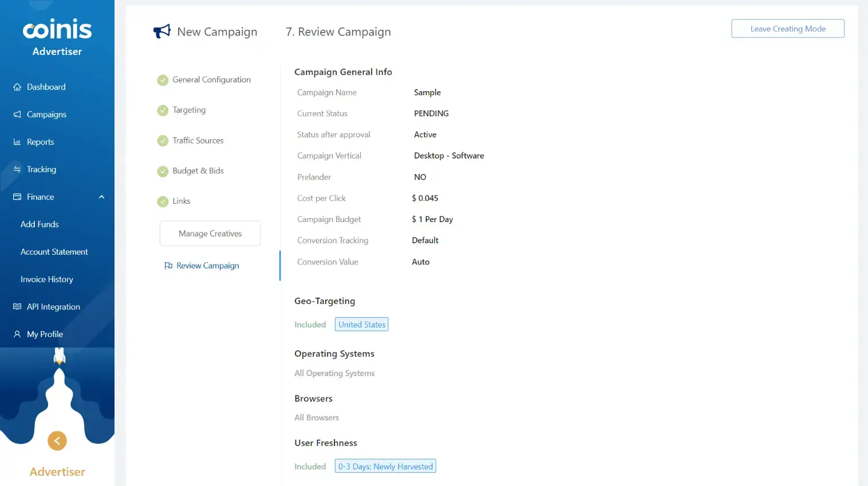
Task: Click the Dashboard home icon
Action: 17,87
